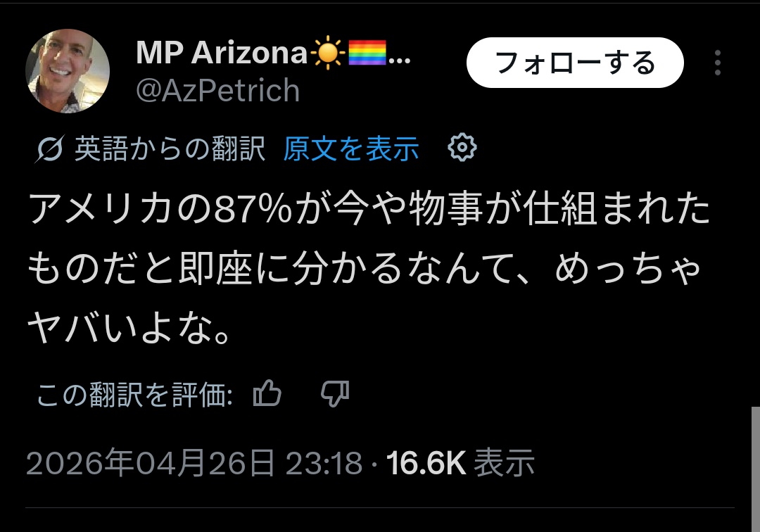Image resolution: width=760 pixels, height=532 pixels.
Task: Show original text via 原文を表示
Action: [x=351, y=148]
